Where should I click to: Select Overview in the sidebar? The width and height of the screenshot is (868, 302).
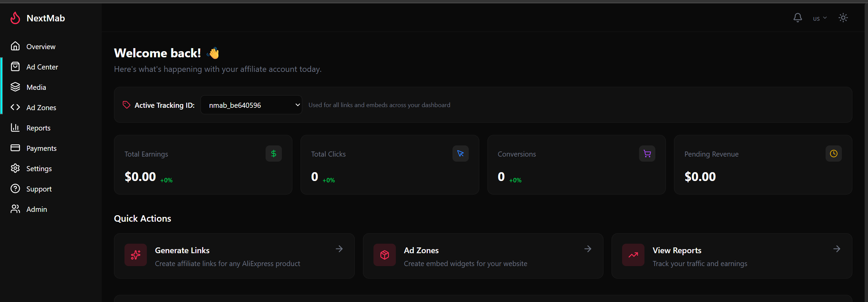click(x=41, y=46)
